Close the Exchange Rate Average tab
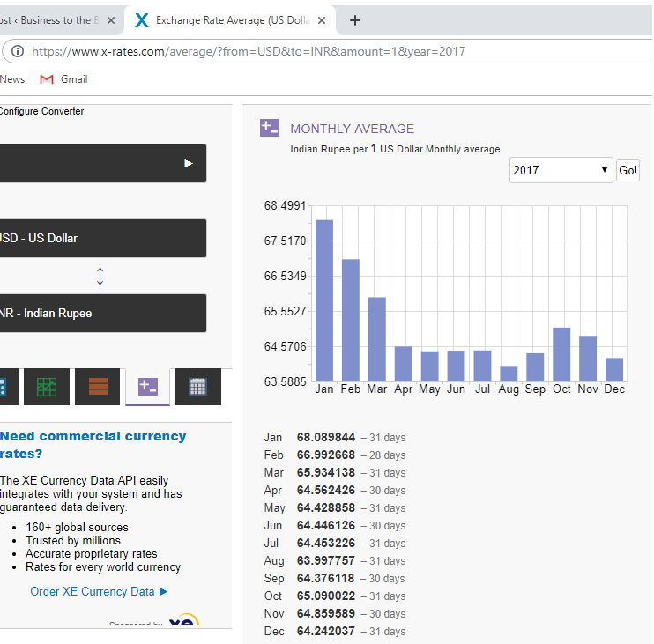654x644 pixels. pyautogui.click(x=322, y=20)
